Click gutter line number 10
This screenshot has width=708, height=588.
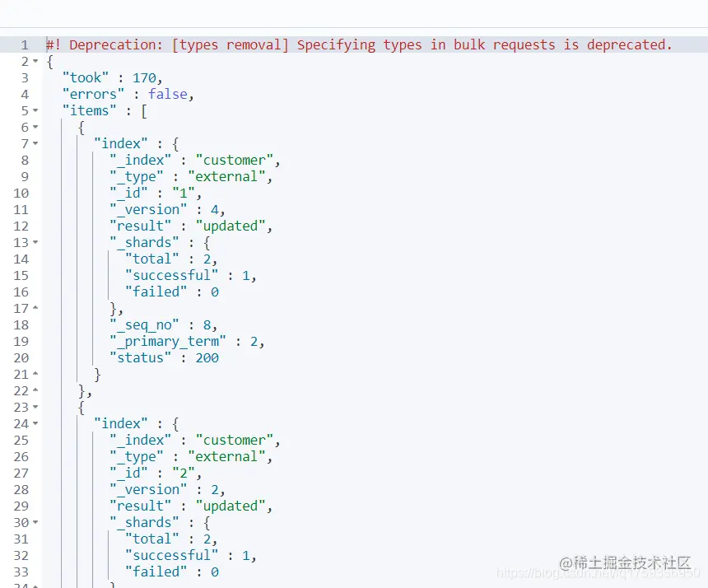coord(21,193)
